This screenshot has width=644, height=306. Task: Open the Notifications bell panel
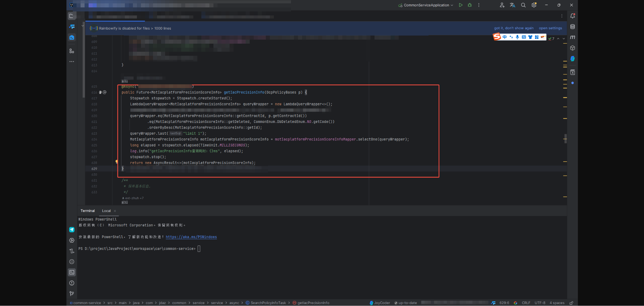coord(573,16)
